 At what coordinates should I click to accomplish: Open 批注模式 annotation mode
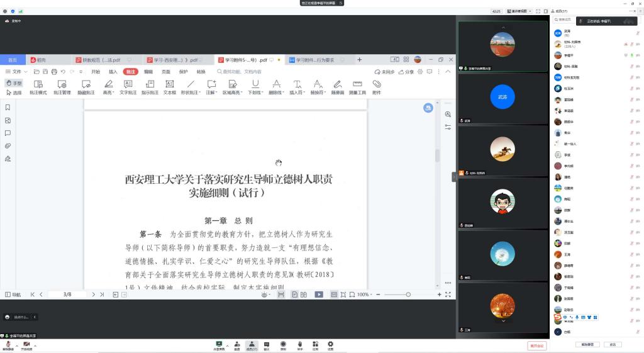(x=38, y=87)
